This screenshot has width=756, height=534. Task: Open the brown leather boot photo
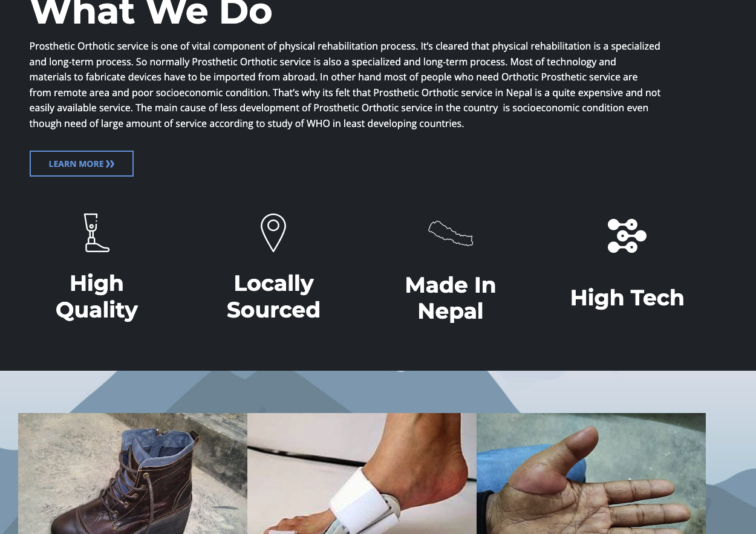(132, 474)
